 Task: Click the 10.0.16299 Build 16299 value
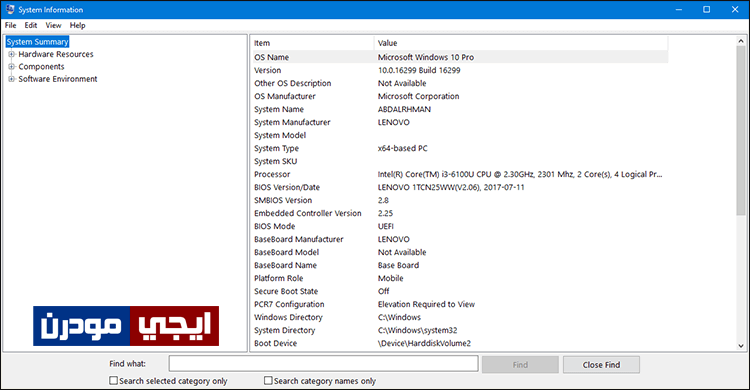point(419,70)
